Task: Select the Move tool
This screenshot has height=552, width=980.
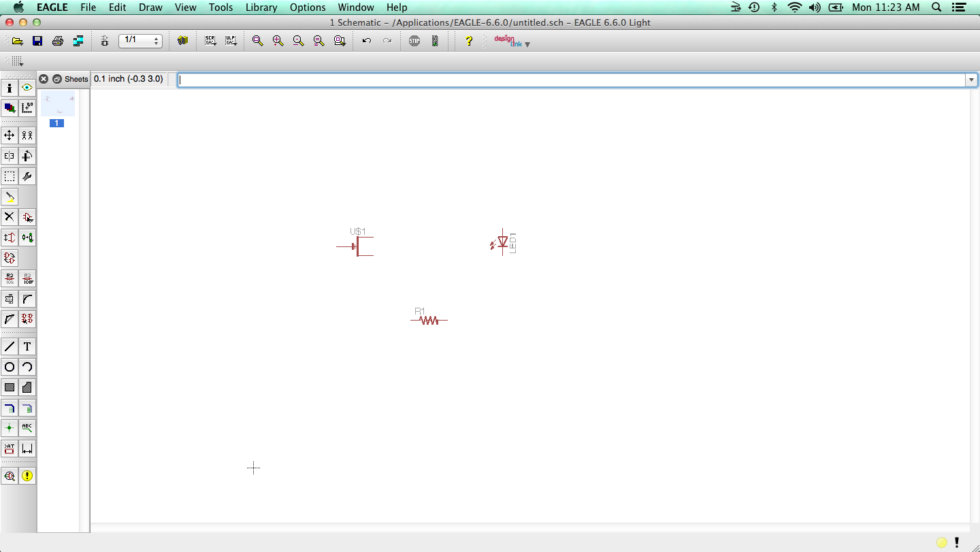Action: coord(10,135)
